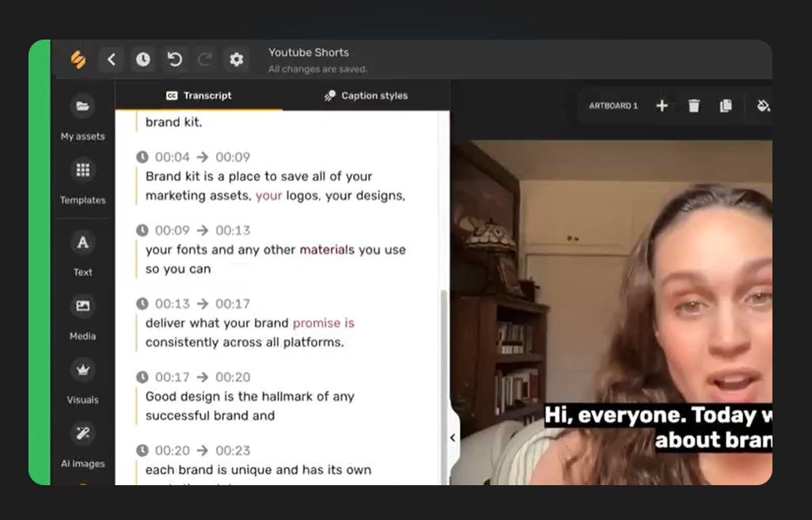
Task: Add a new artboard with plus icon
Action: [x=662, y=105]
